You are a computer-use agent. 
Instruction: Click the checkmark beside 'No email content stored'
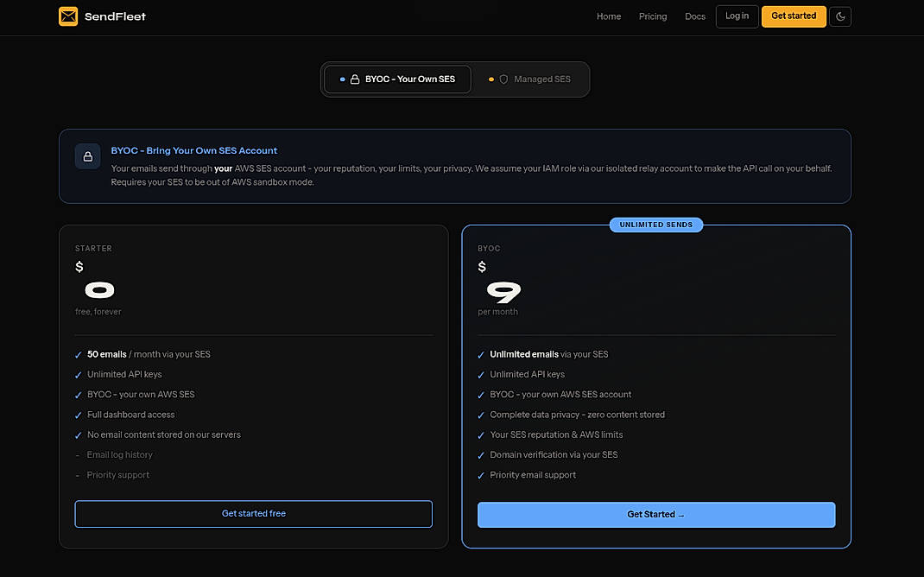tap(79, 435)
